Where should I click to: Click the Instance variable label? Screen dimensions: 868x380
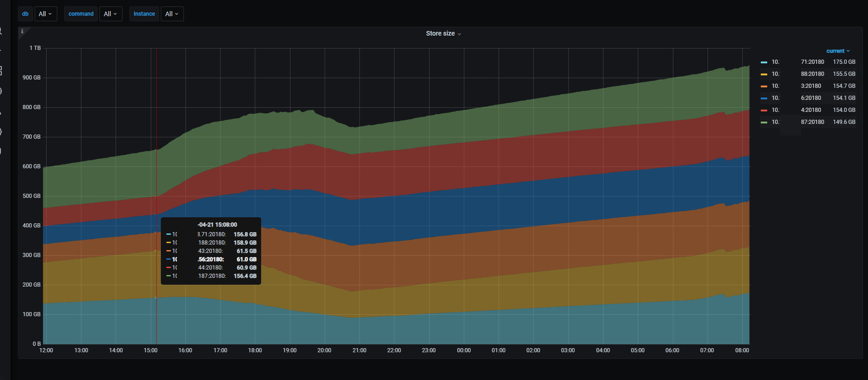(x=144, y=14)
